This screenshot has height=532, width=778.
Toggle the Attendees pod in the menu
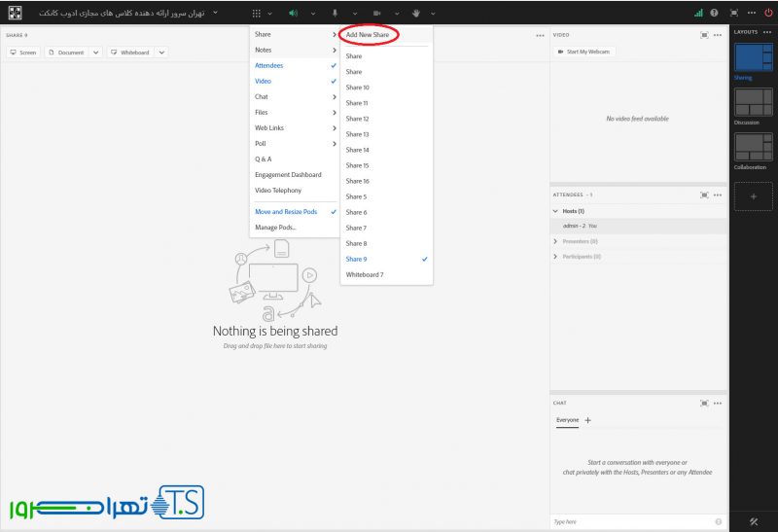tap(268, 65)
